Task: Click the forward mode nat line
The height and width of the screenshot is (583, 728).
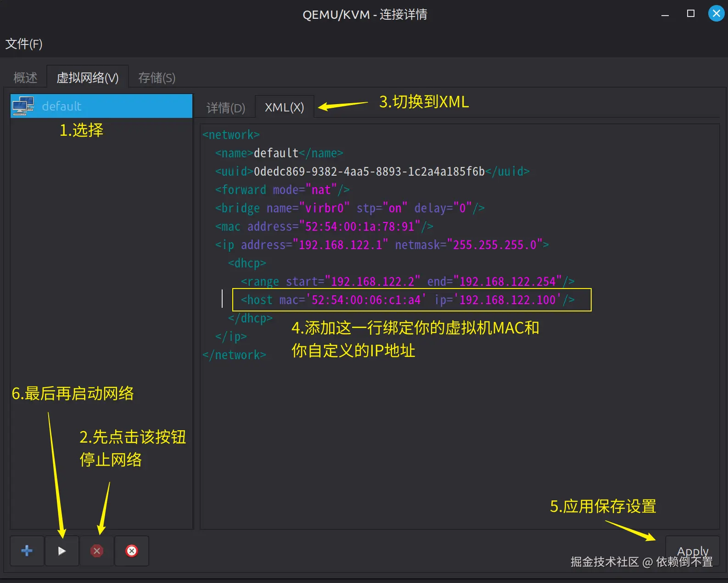Action: [282, 190]
